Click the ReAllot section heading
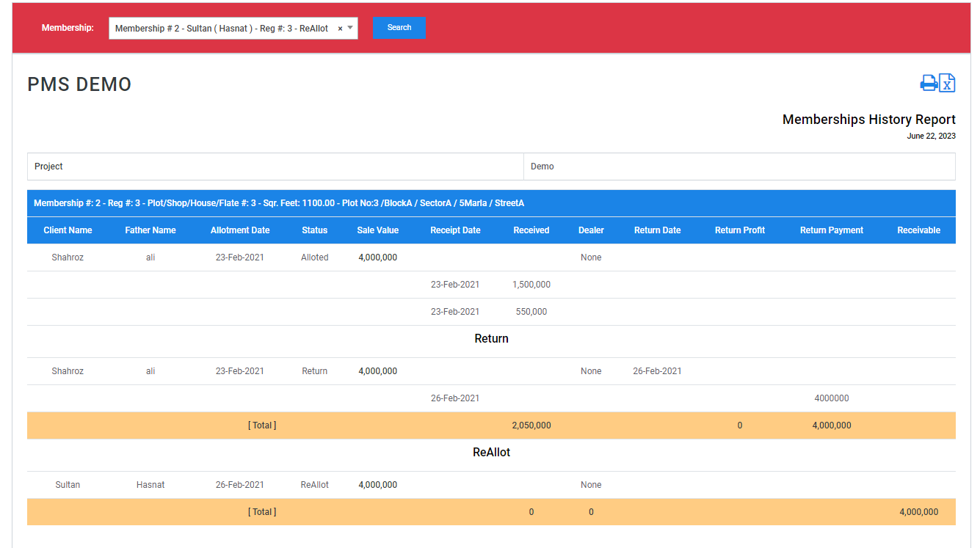The image size is (980, 548). [x=491, y=453]
